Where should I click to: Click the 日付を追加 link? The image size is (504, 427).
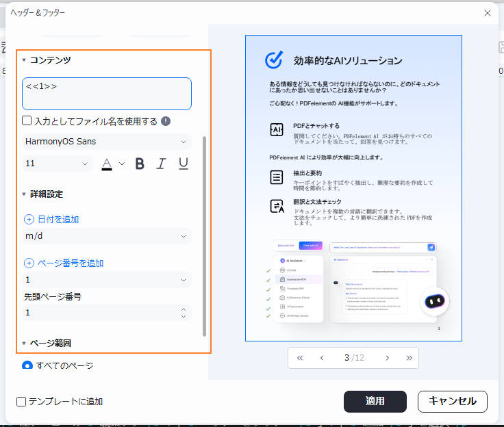(58, 220)
